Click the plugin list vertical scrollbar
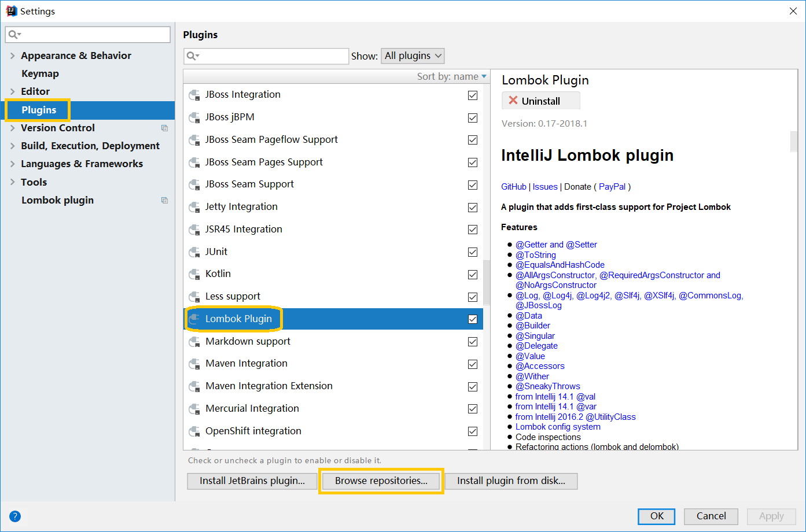The width and height of the screenshot is (806, 532). point(487,283)
